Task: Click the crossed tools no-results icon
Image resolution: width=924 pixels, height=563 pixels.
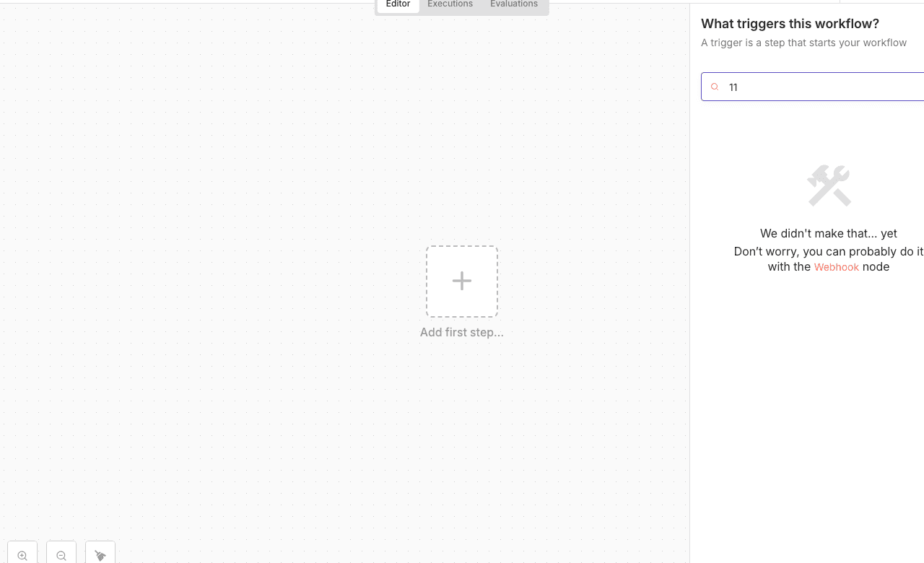Action: 829,186
